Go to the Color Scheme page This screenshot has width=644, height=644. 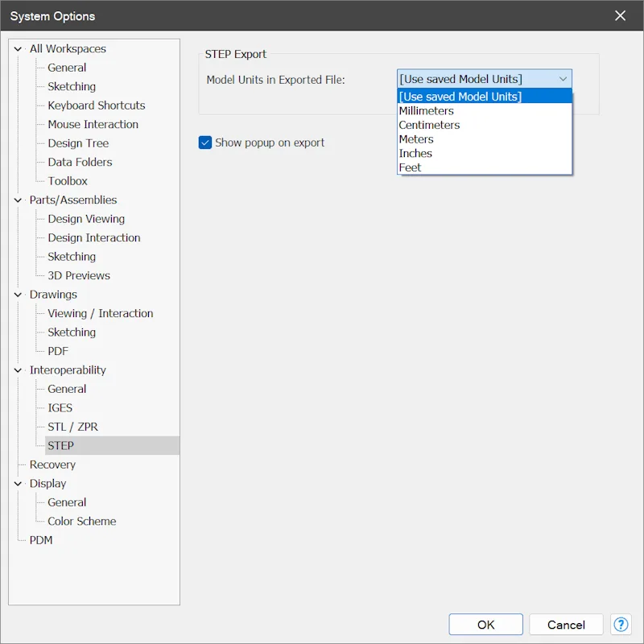[x=82, y=521]
